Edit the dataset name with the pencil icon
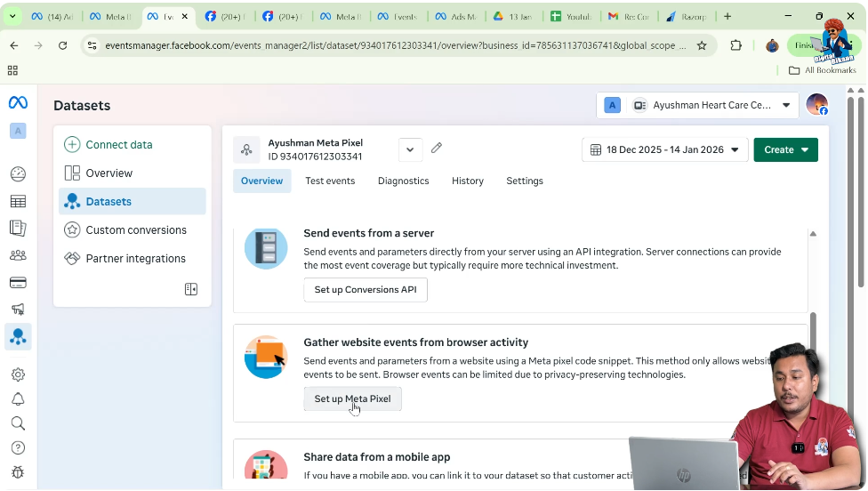The width and height of the screenshot is (868, 491). [x=437, y=148]
